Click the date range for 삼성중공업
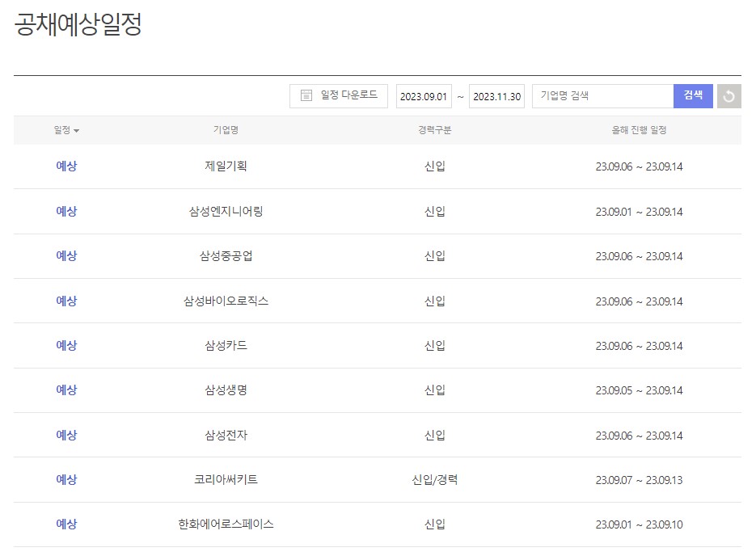 [x=639, y=256]
